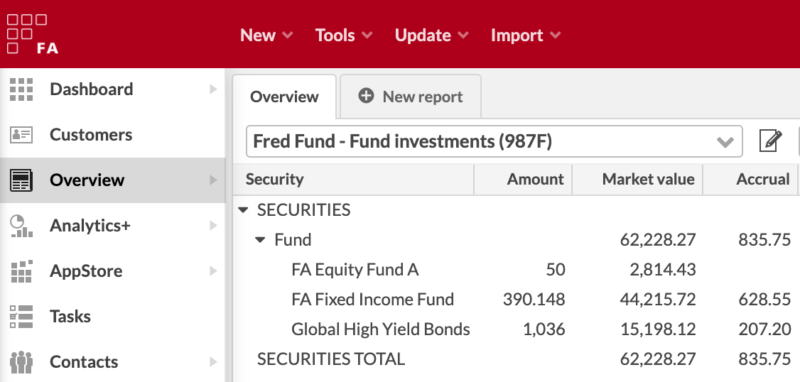Click market value 2,814.43
The height and width of the screenshot is (382, 800).
pyautogui.click(x=663, y=269)
